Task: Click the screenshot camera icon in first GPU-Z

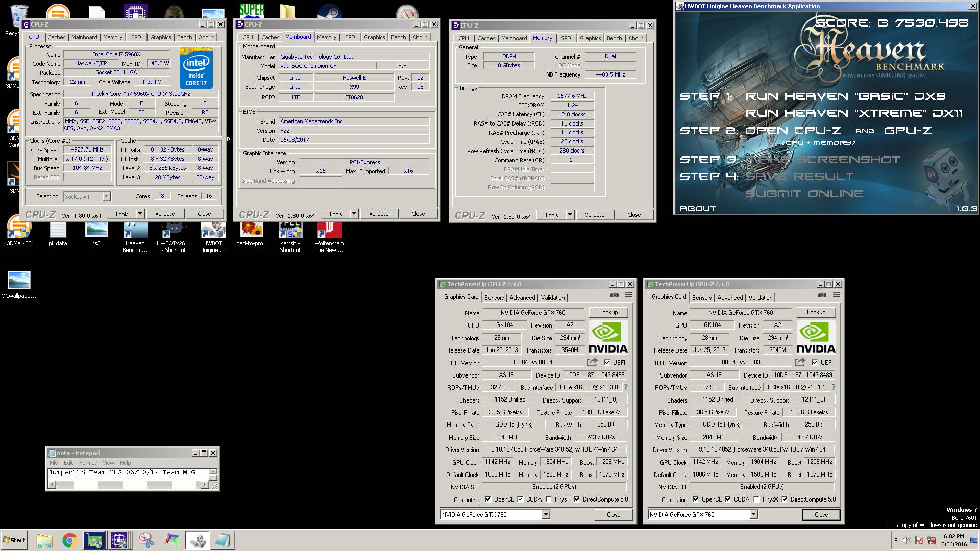Action: point(615,295)
